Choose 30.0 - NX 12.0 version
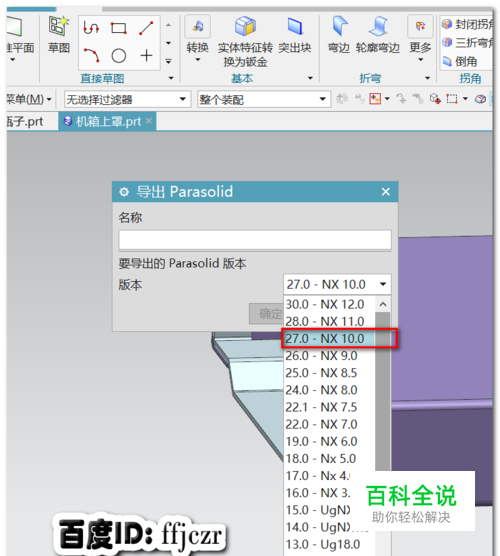Image resolution: width=500 pixels, height=556 pixels. tap(329, 304)
